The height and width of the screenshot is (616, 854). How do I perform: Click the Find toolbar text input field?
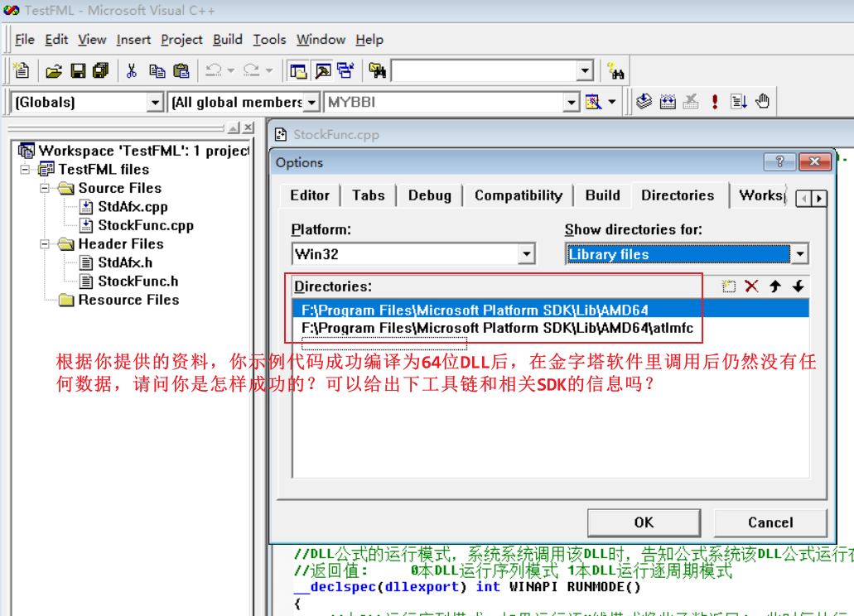[x=485, y=70]
